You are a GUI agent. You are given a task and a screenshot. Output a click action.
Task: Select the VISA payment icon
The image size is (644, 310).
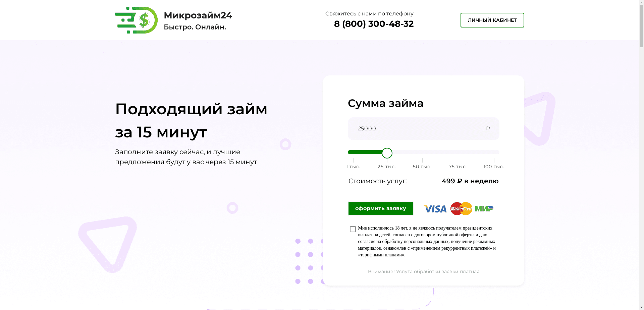(435, 209)
